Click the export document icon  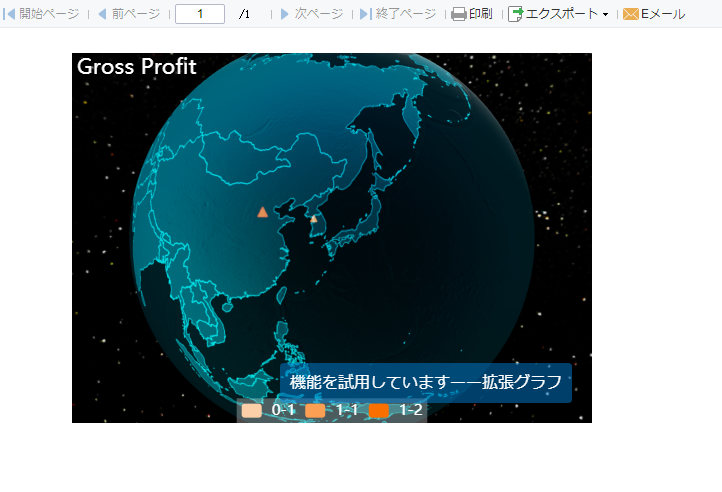[x=515, y=14]
